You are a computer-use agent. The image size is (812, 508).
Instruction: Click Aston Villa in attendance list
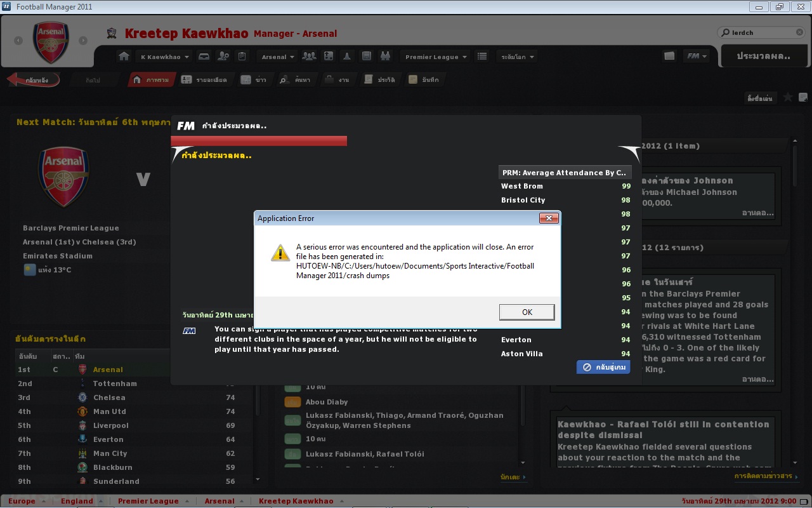pos(522,354)
